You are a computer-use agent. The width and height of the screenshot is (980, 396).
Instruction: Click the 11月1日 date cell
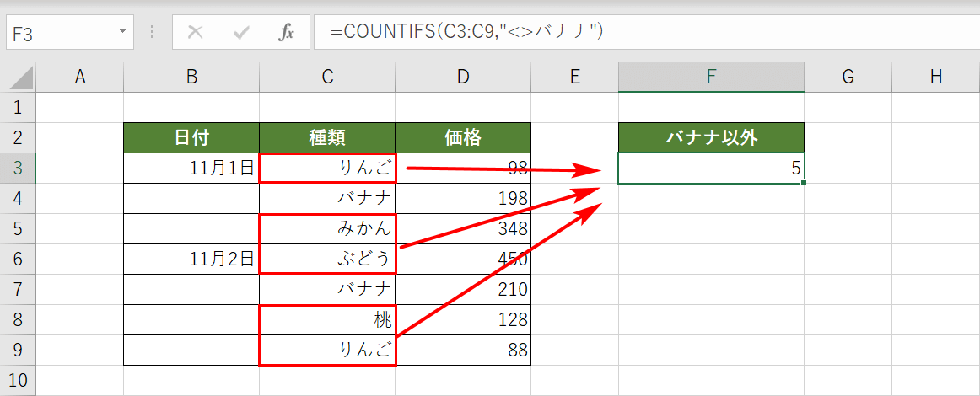click(191, 168)
